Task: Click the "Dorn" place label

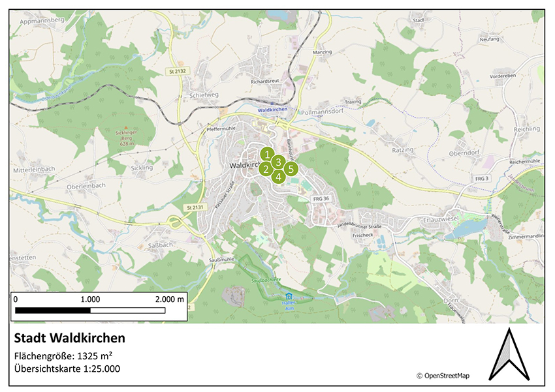Action: (x=451, y=301)
